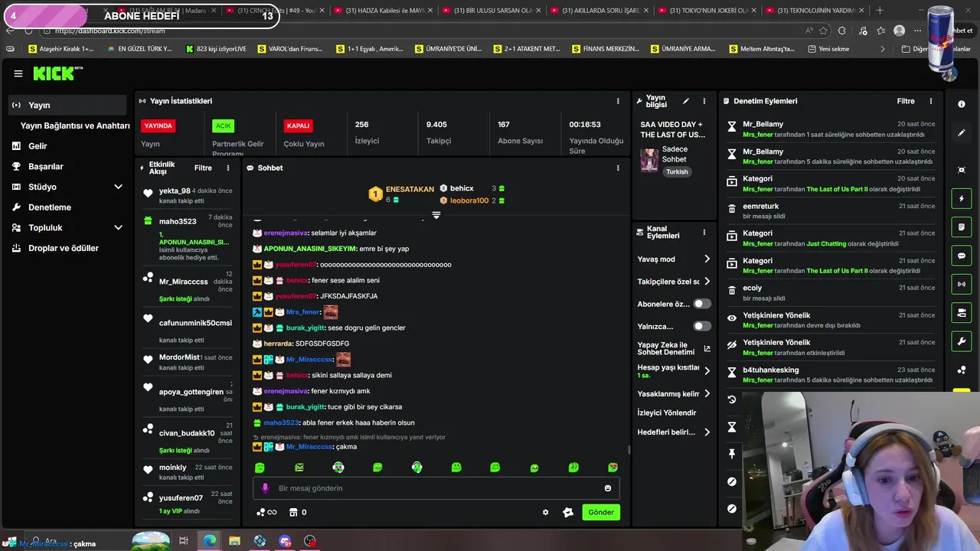The image size is (980, 551).
Task: Click the document widget icon in right sidebar
Action: click(x=962, y=227)
